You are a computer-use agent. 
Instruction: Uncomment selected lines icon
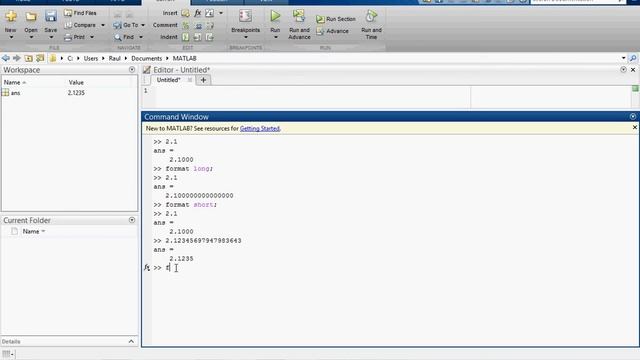[198, 25]
